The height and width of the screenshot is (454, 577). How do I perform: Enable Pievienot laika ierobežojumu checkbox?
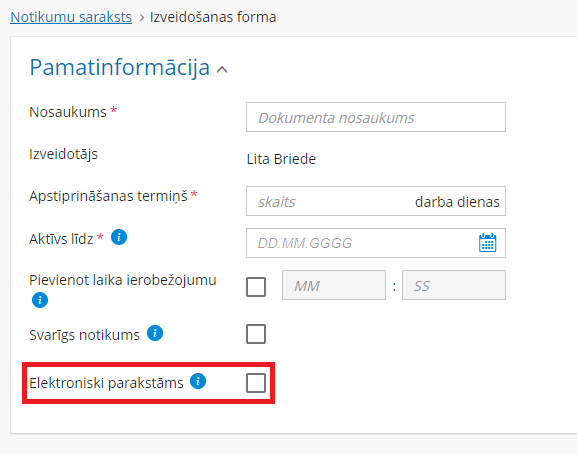[256, 287]
